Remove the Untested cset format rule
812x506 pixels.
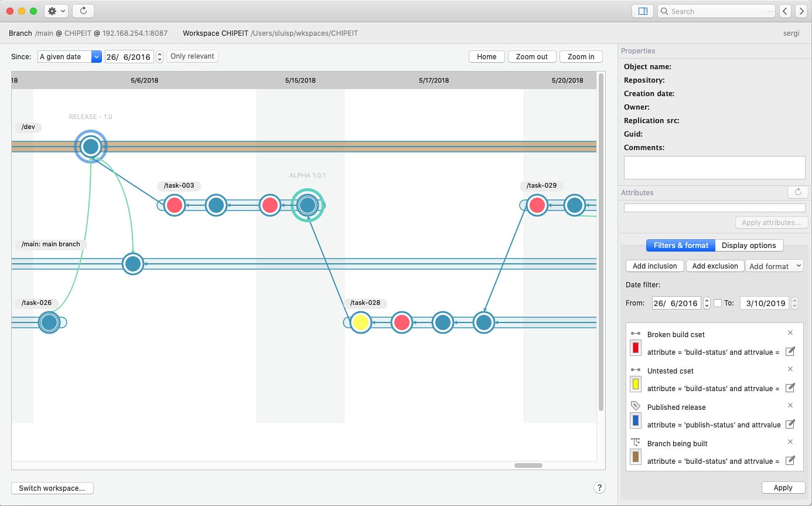coord(790,369)
